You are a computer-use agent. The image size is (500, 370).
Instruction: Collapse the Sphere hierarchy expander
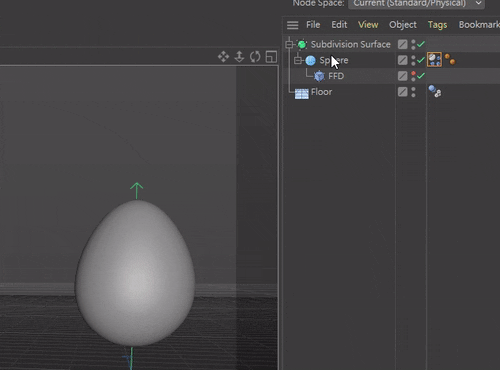[298, 60]
